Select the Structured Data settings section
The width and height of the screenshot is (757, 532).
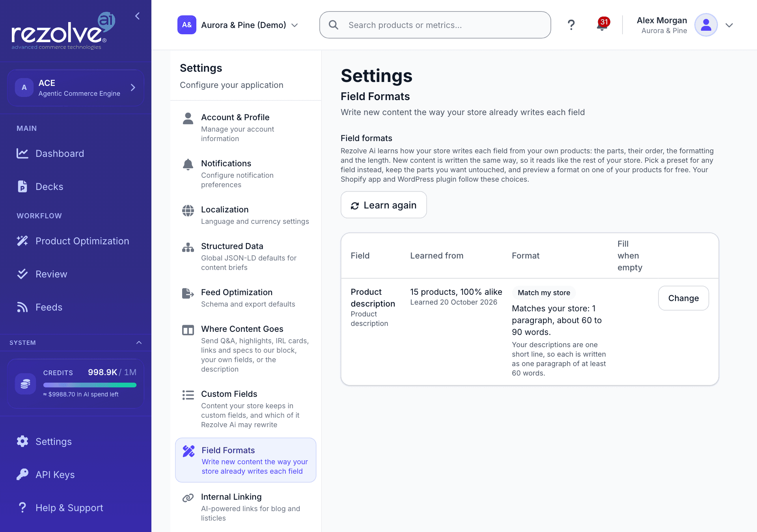(x=246, y=256)
